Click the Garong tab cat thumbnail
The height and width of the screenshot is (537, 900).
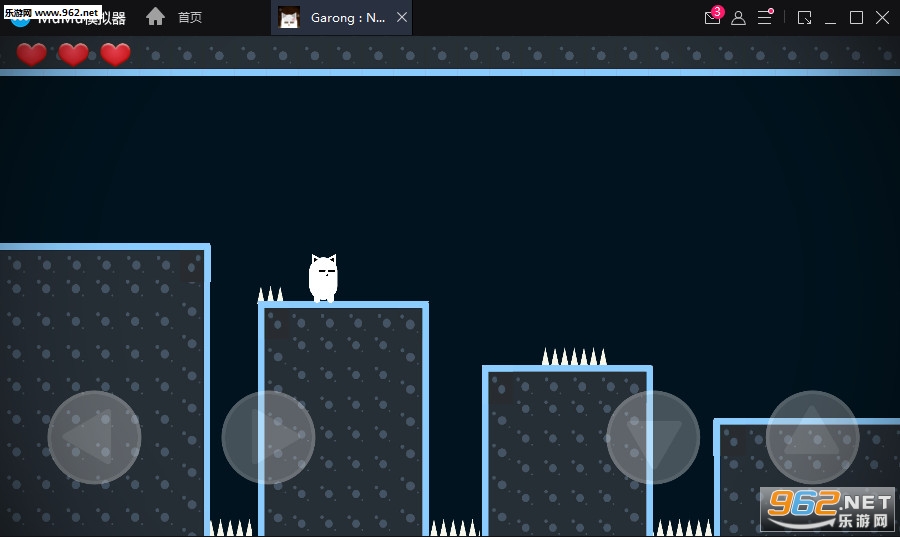coord(289,18)
